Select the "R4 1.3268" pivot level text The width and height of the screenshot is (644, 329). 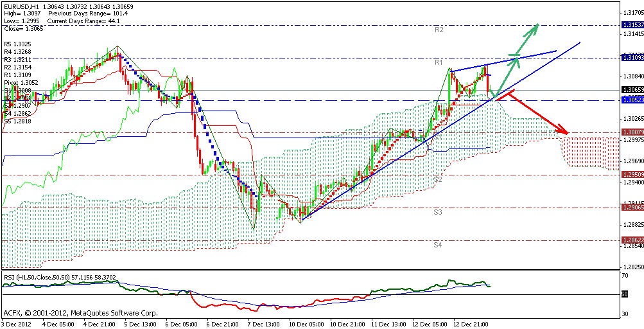pos(17,51)
